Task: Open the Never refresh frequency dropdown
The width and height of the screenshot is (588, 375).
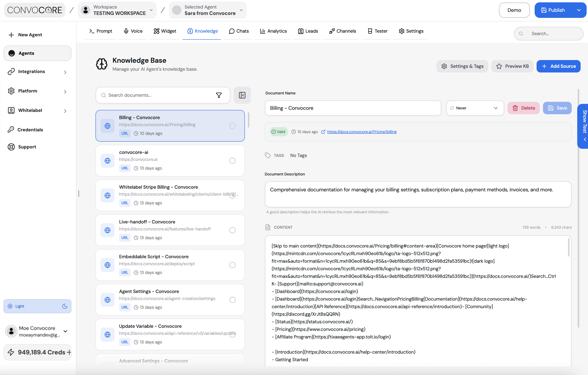Action: click(x=475, y=108)
